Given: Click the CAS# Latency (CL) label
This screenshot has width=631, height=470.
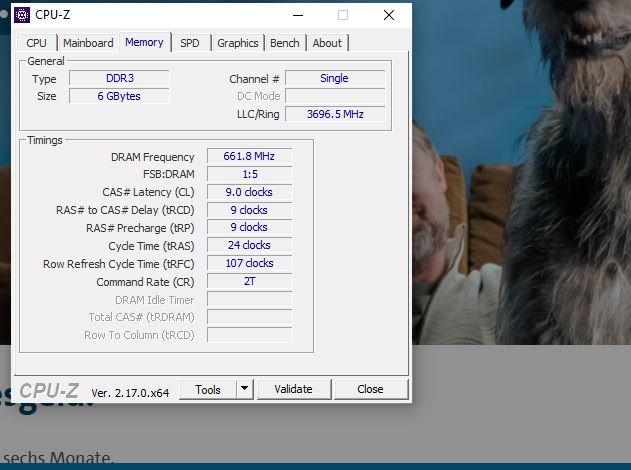Looking at the screenshot, I should 148,192.
